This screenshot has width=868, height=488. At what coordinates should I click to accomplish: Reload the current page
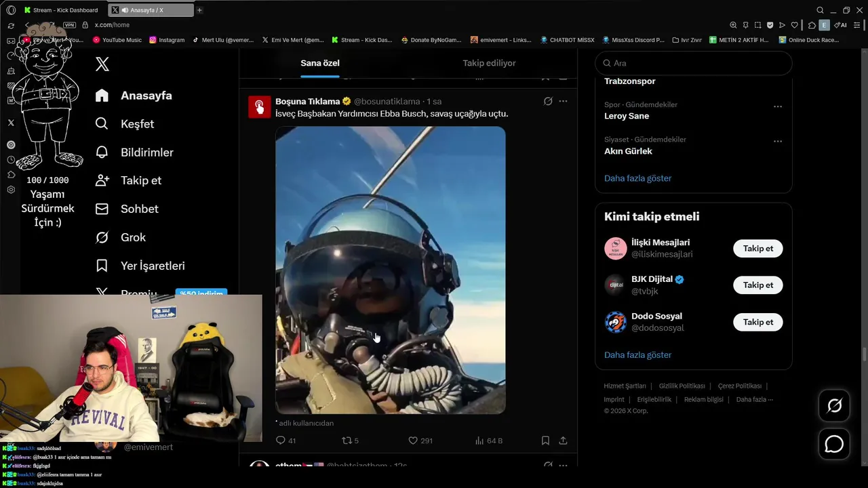pyautogui.click(x=11, y=25)
